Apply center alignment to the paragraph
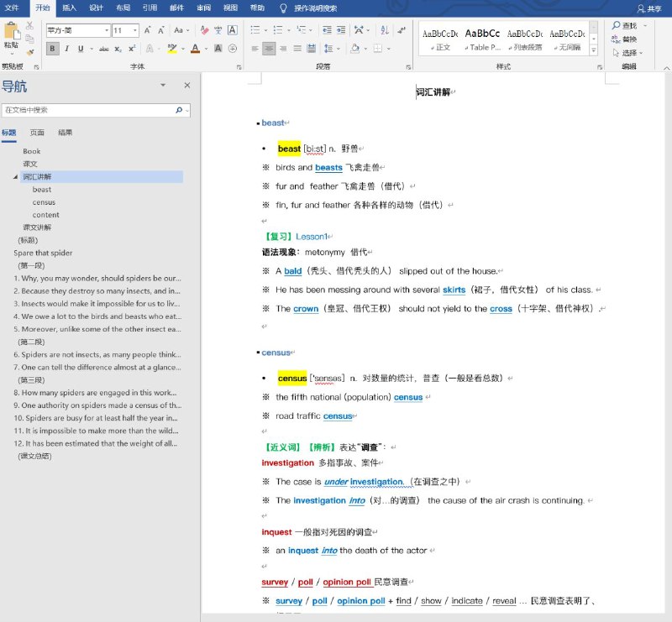The width and height of the screenshot is (672, 622). pyautogui.click(x=270, y=48)
